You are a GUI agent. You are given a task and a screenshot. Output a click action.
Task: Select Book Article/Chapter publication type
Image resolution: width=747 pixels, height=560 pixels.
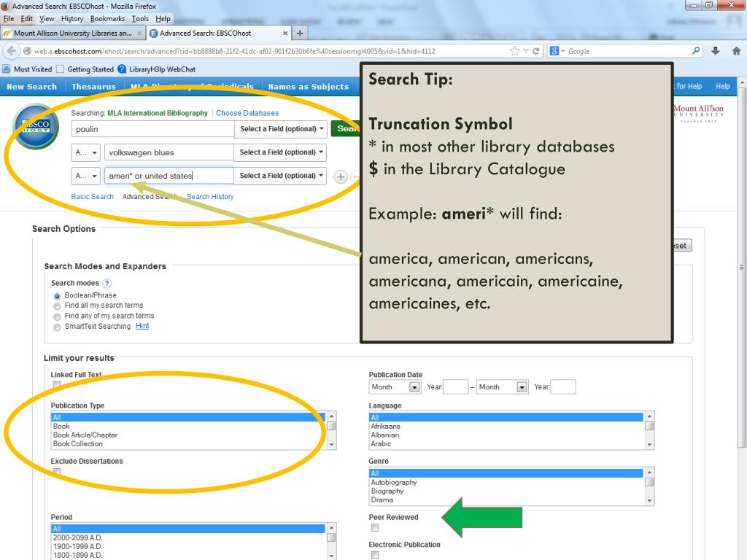click(x=85, y=435)
